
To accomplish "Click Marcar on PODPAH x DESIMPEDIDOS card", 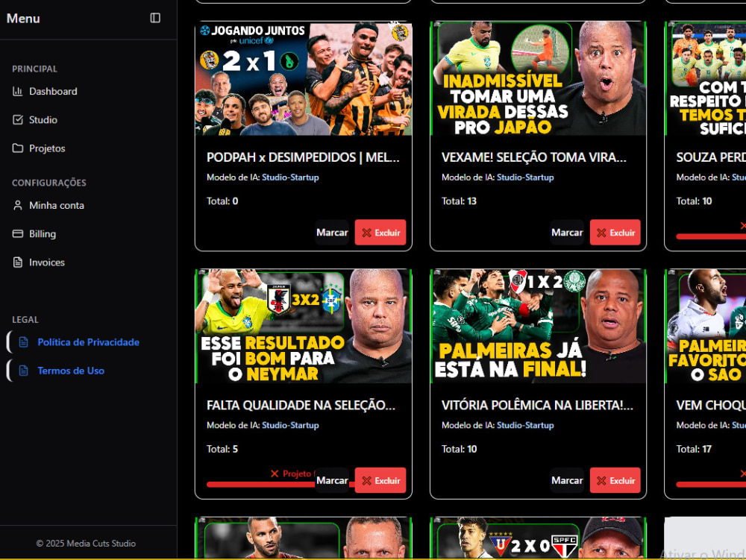I will [x=332, y=233].
